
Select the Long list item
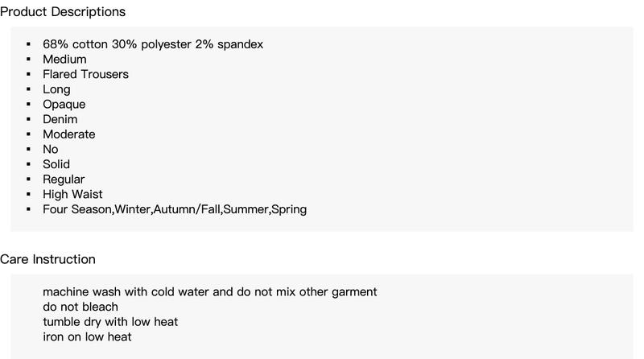pos(56,89)
